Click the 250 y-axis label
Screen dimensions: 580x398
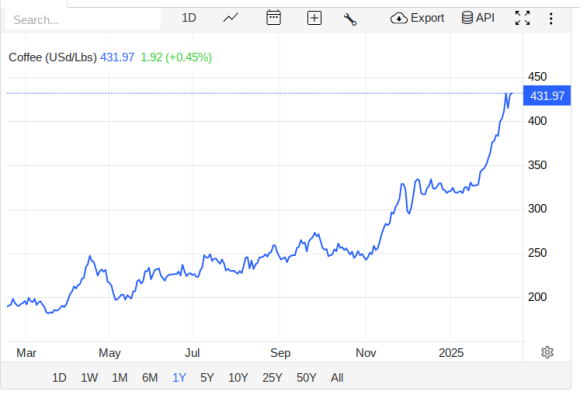[537, 253]
